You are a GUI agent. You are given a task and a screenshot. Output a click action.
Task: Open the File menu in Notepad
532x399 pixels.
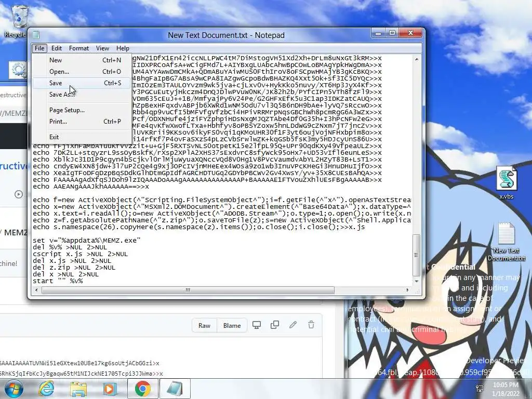(39, 48)
